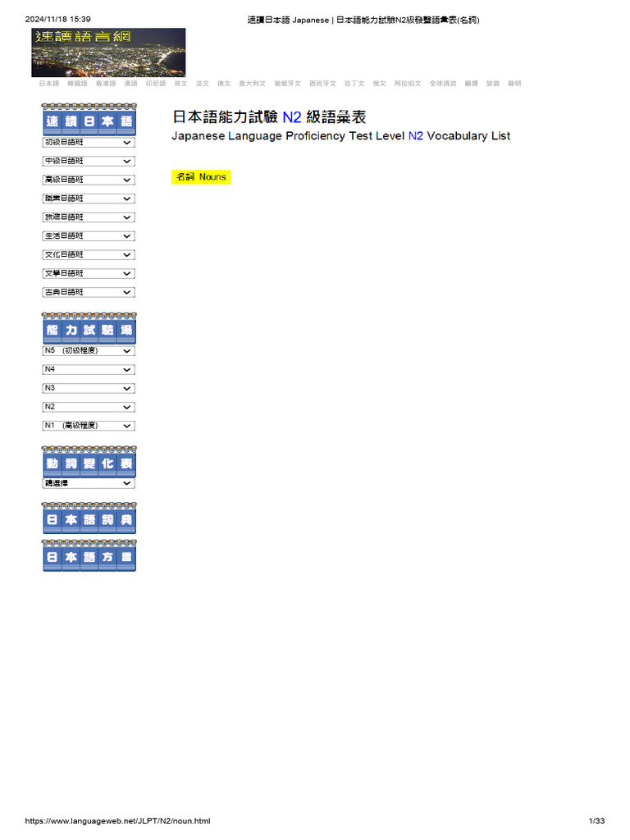630x840 pixels.
Task: Click the yellow 名詞 Nouns label
Action: tap(201, 177)
